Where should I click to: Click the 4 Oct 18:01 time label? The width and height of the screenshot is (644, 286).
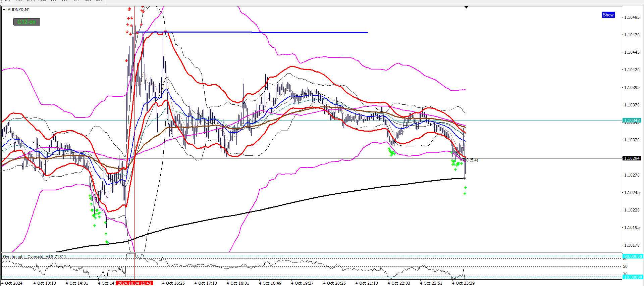(x=238, y=283)
